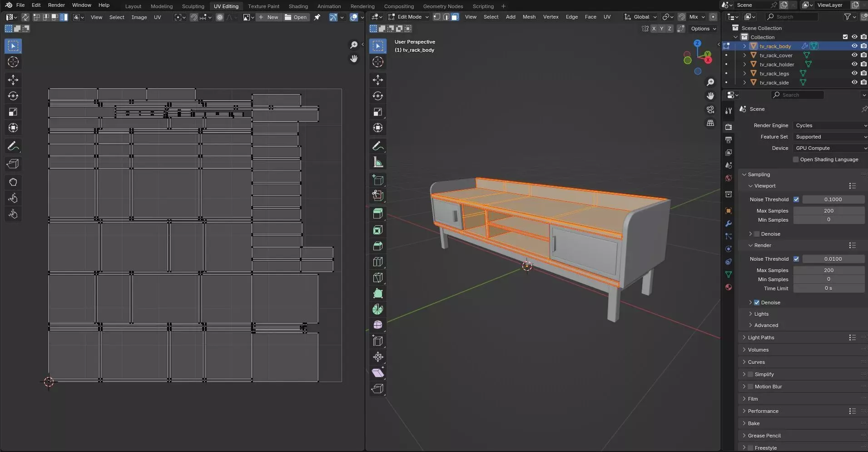Image resolution: width=868 pixels, height=452 pixels.
Task: Enable Motion Blur checkbox
Action: coord(750,387)
